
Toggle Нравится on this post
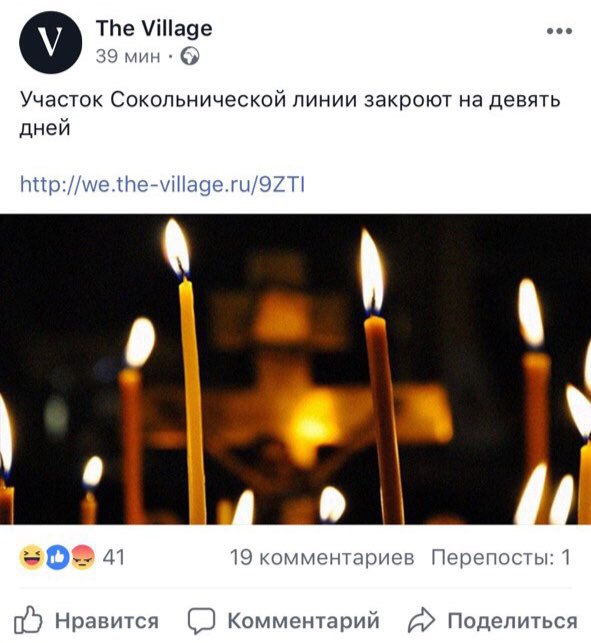[x=86, y=620]
